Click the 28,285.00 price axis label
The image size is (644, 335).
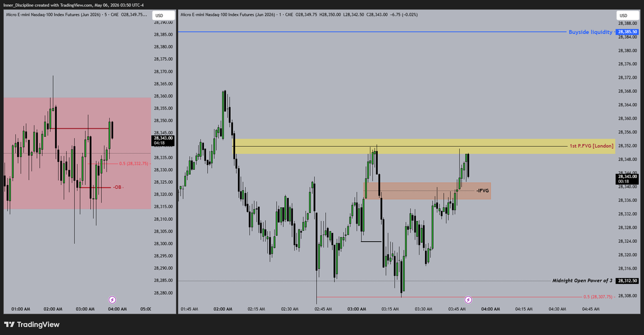click(x=163, y=280)
